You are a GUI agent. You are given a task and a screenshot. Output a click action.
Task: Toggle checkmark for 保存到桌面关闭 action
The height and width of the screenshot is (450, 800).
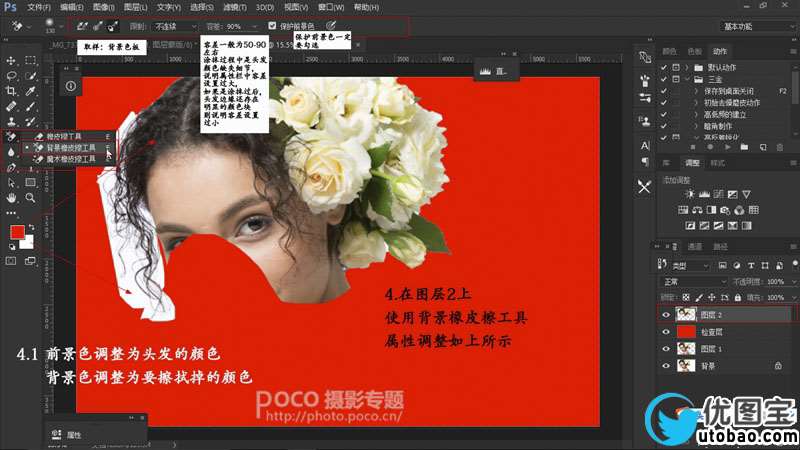[x=663, y=91]
